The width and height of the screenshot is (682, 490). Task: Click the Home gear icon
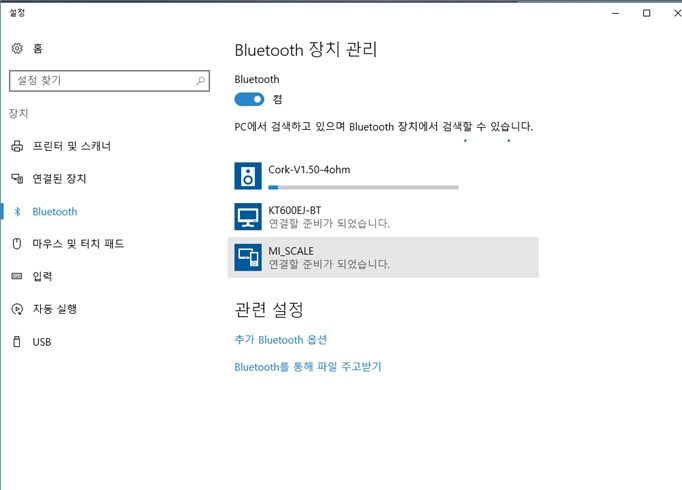[17, 48]
